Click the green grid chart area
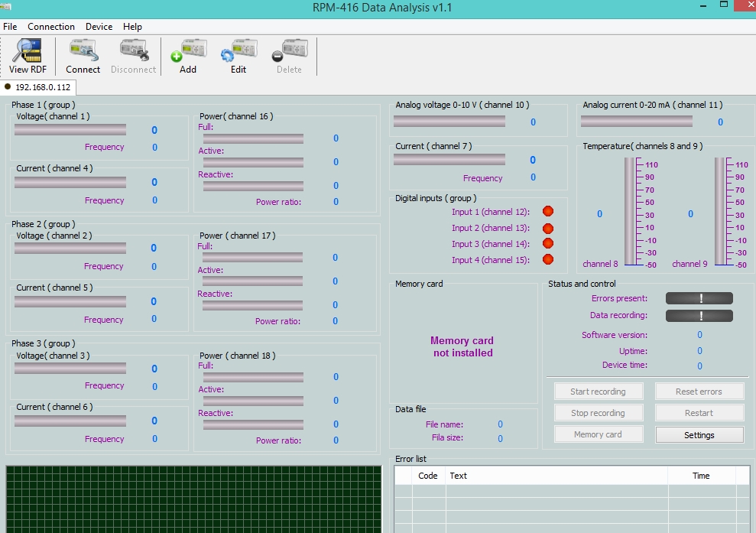The height and width of the screenshot is (533, 756). (x=193, y=499)
